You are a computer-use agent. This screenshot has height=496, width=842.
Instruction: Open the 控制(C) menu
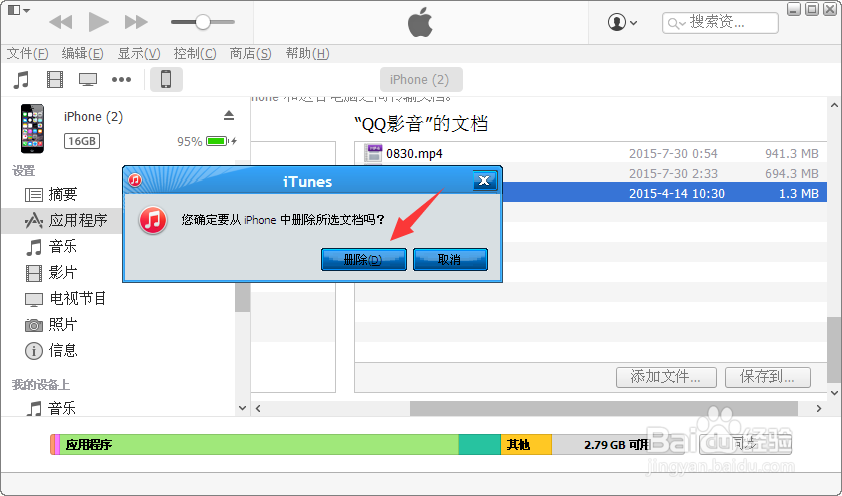pyautogui.click(x=195, y=54)
